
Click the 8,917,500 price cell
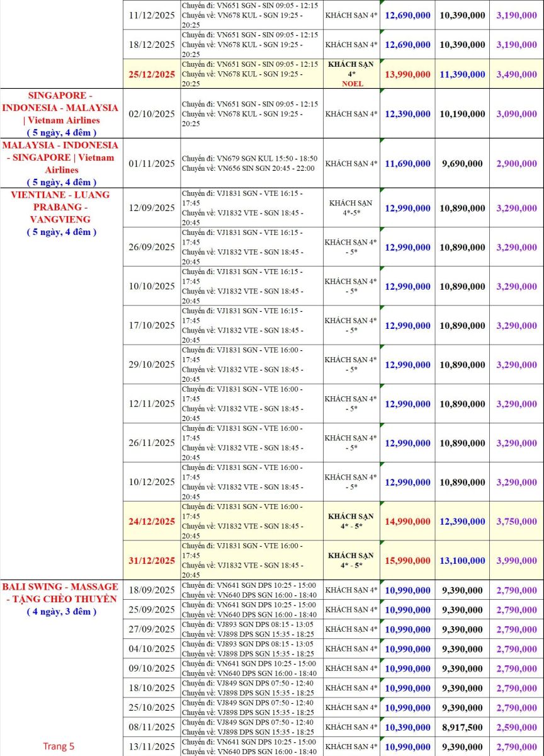[x=462, y=727]
